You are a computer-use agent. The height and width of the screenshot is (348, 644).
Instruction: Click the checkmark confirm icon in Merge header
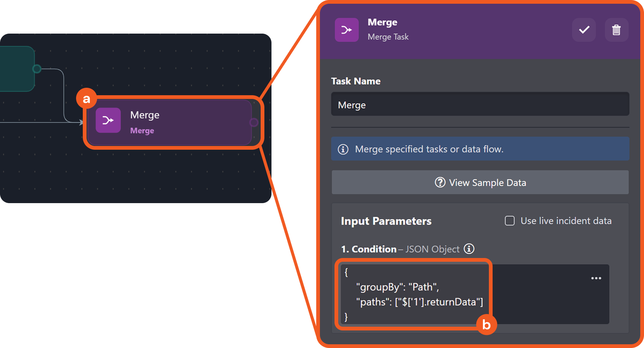tap(584, 30)
